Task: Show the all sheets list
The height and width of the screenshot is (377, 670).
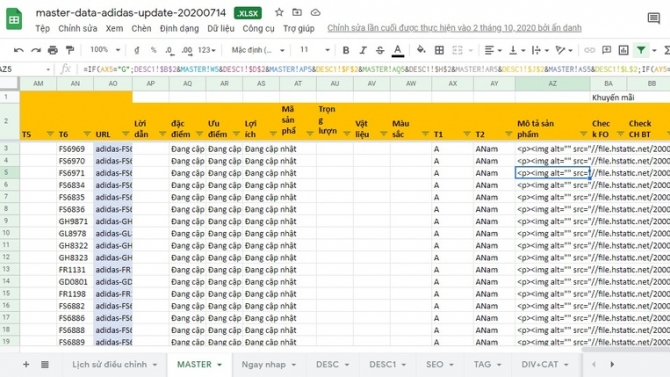Action: (x=45, y=365)
